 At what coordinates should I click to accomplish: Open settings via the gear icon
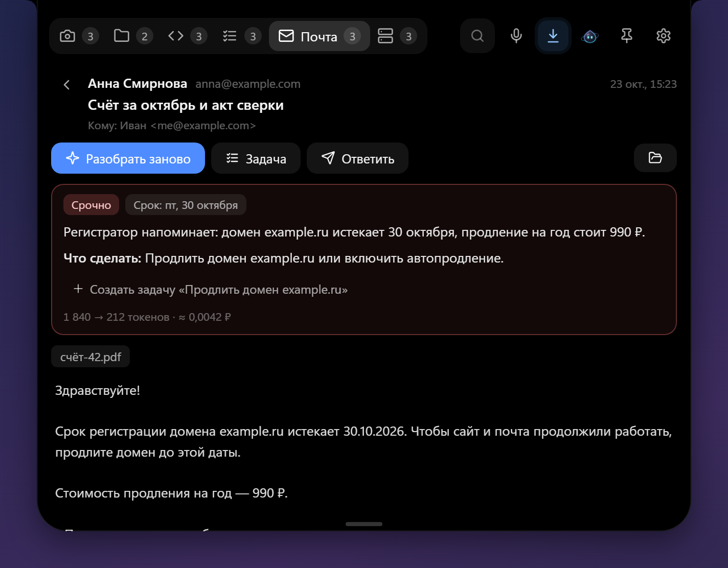(664, 36)
